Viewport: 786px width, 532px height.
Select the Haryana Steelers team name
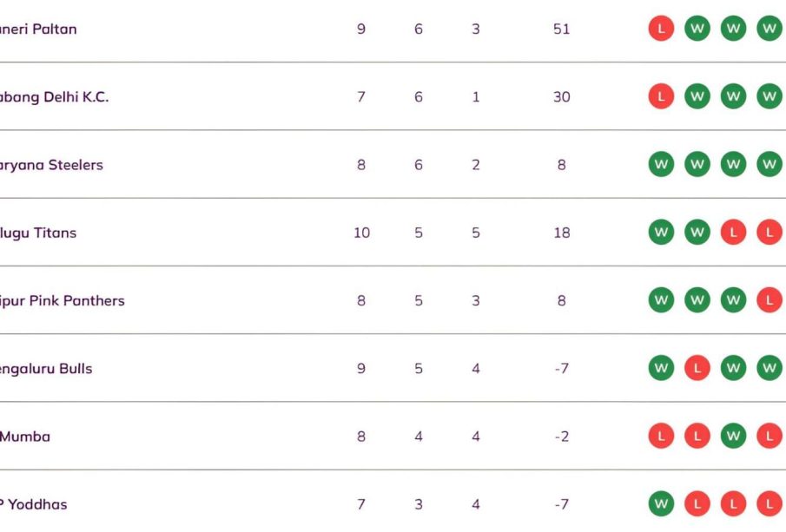[x=51, y=164]
